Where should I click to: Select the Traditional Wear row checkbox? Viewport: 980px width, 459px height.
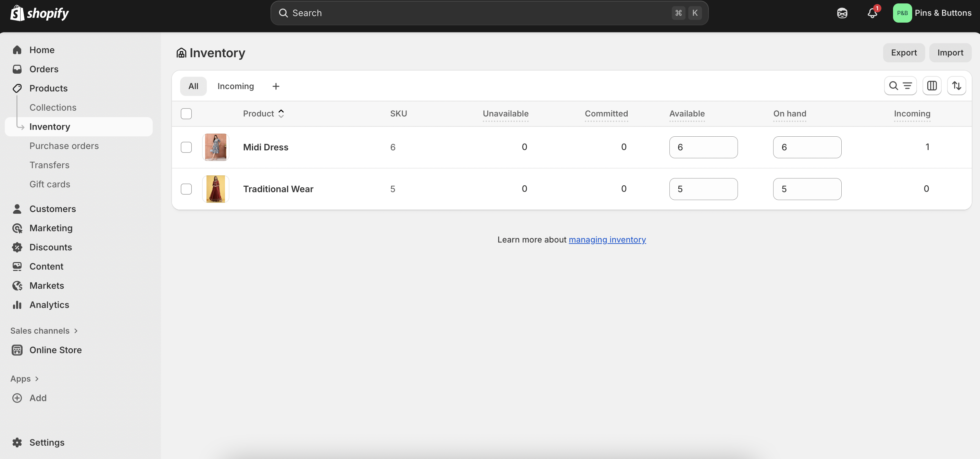pyautogui.click(x=186, y=189)
